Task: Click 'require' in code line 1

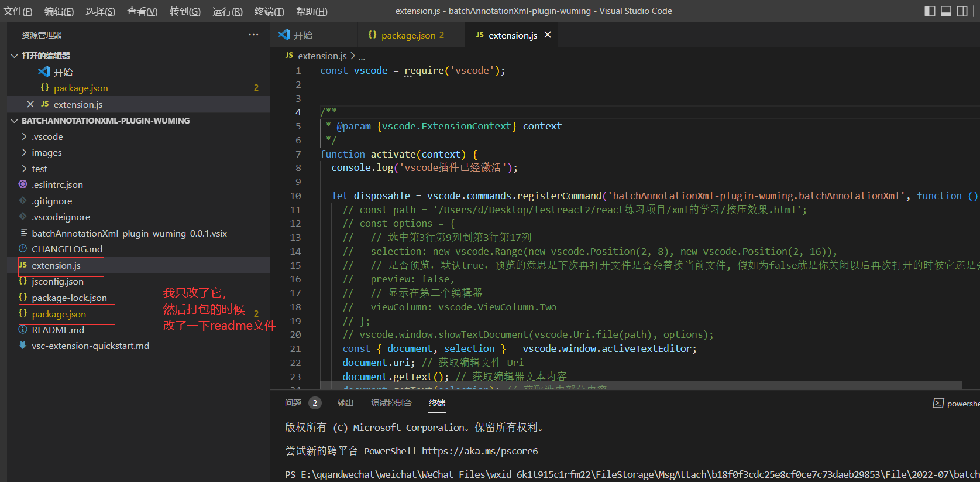Action: [424, 70]
